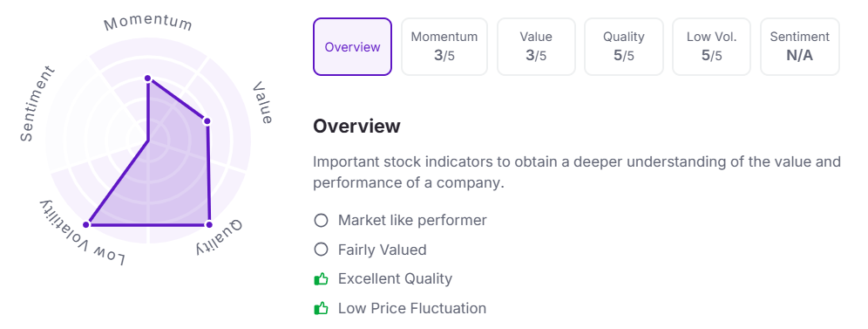Open the Sentiment N/A tab
This screenshot has height=329, width=868.
pos(799,46)
